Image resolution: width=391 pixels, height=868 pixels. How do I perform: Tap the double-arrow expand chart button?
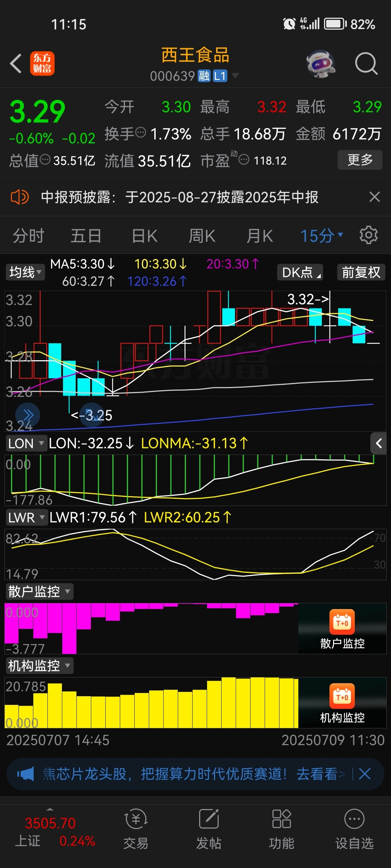click(x=28, y=415)
